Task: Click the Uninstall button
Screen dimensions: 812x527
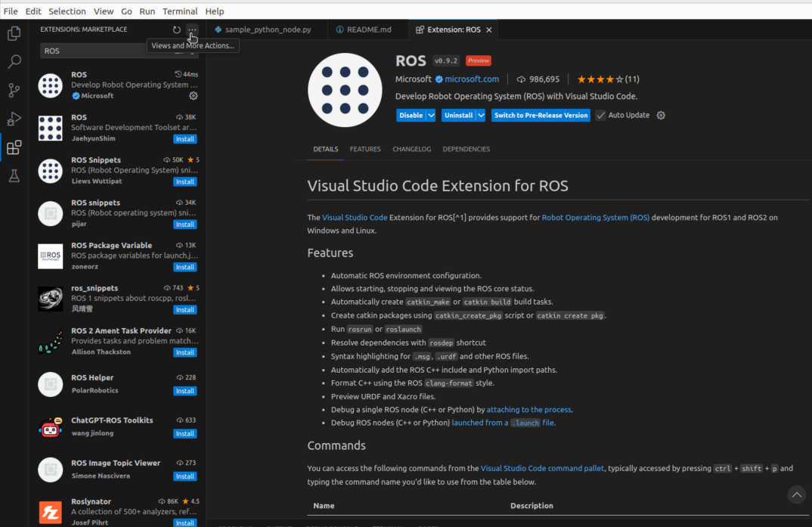Action: [x=459, y=116]
